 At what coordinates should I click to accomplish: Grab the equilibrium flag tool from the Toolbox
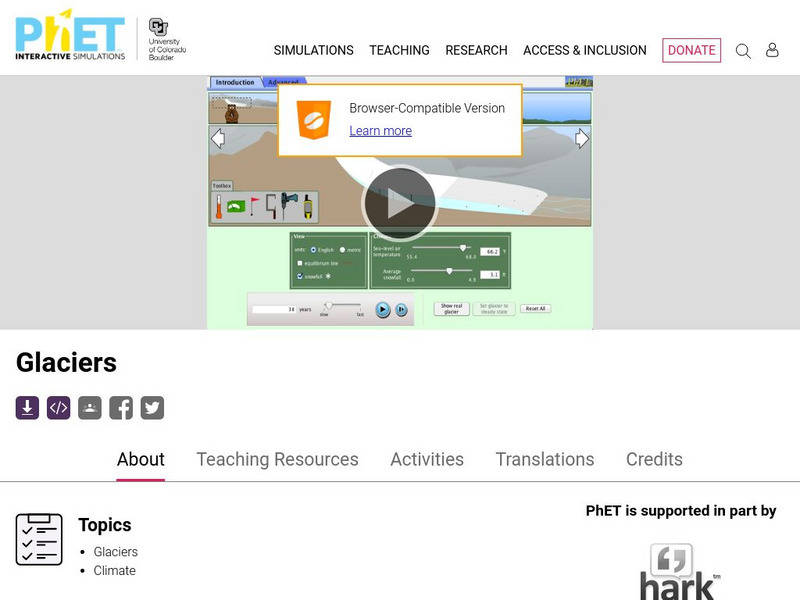(254, 202)
